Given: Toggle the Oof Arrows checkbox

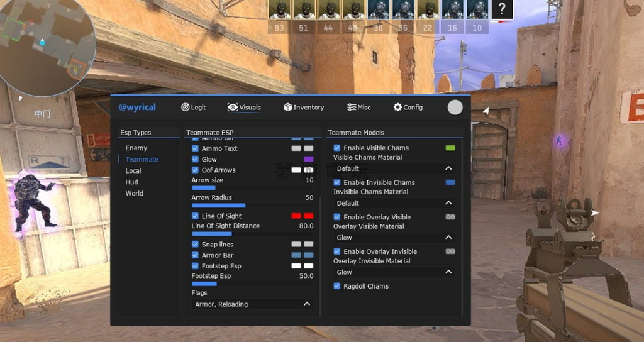Looking at the screenshot, I should pyautogui.click(x=195, y=170).
